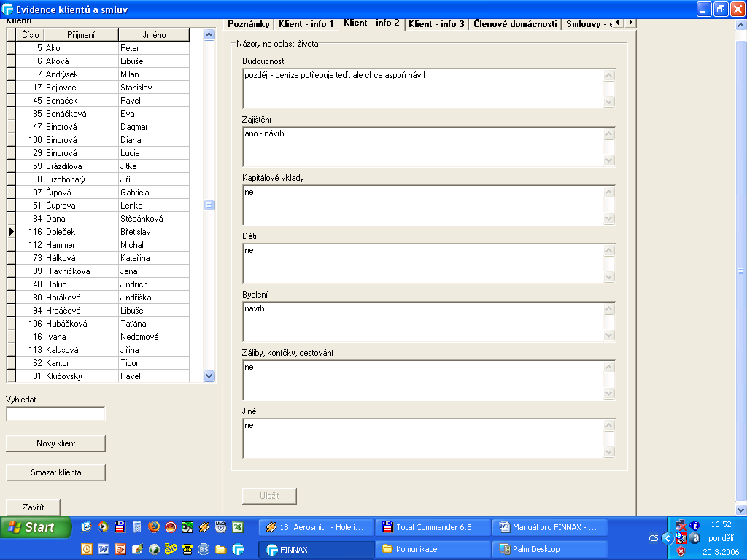Expand hidden tray icons arrow
The height and width of the screenshot is (560, 747).
[x=667, y=539]
